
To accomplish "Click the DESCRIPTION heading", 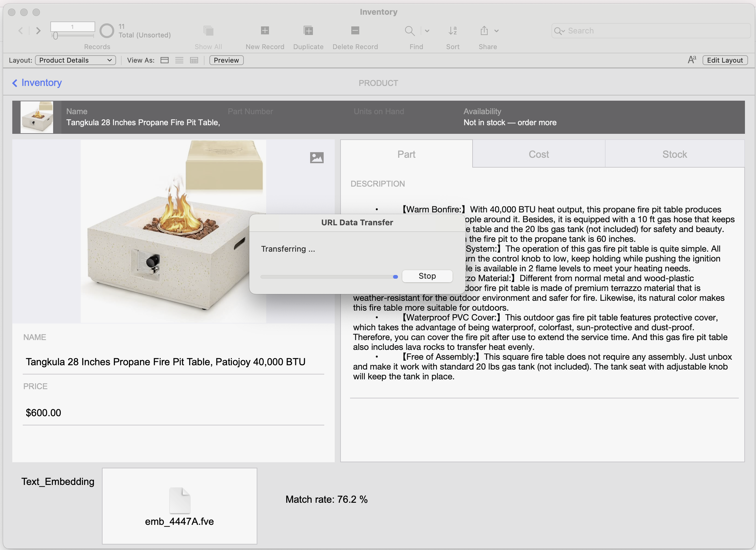I will [x=378, y=184].
